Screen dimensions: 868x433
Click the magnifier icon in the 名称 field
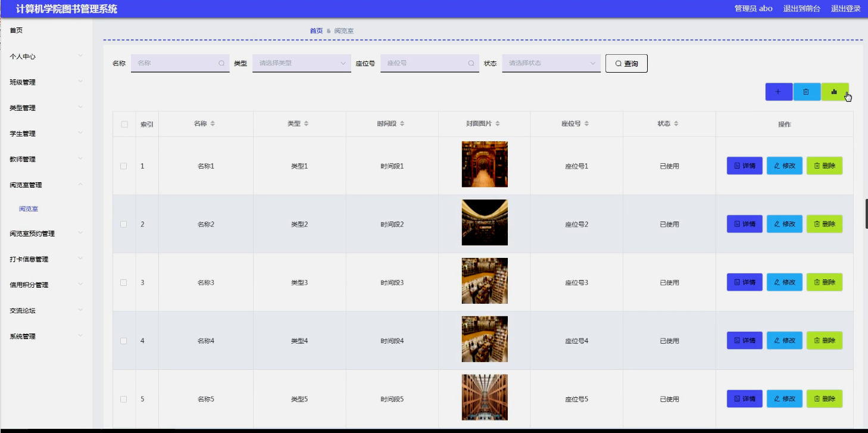(x=222, y=63)
